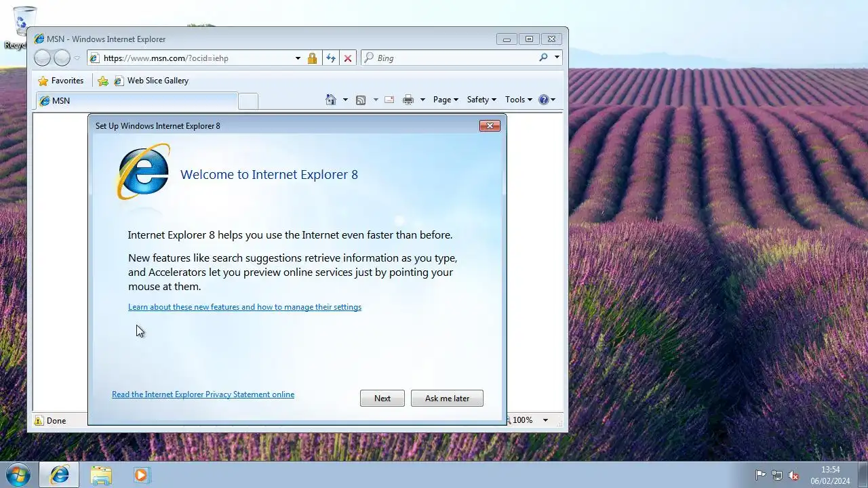Open the Page menu
868x488 pixels.
point(446,100)
